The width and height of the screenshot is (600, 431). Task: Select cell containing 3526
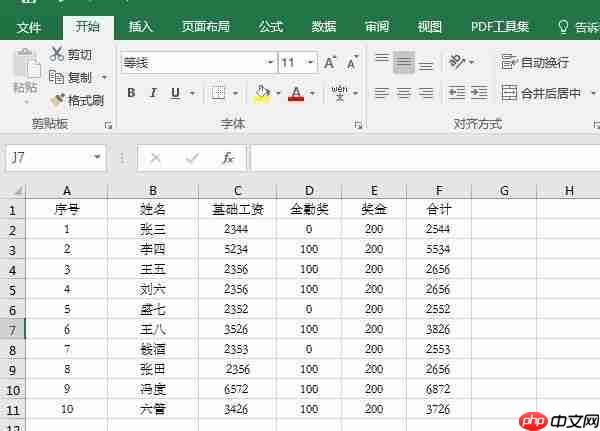pyautogui.click(x=236, y=329)
